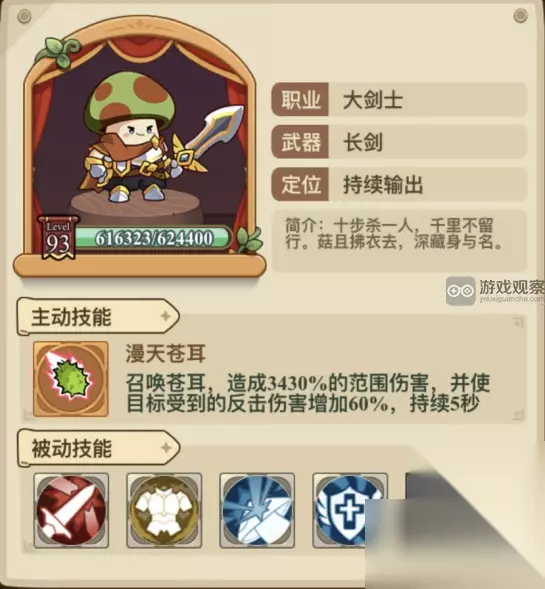Select the 主动技能 section header
545x589 pixels.
click(x=98, y=317)
